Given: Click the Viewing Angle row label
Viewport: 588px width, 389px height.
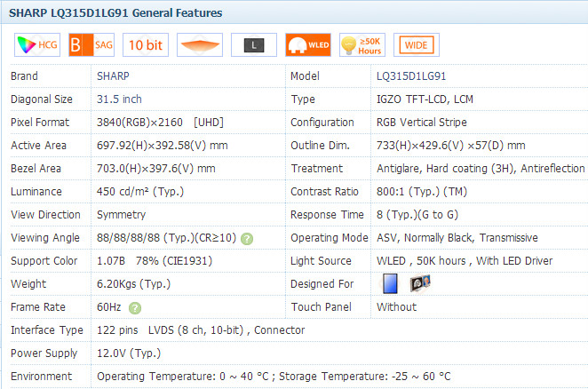Looking at the screenshot, I should point(45,238).
